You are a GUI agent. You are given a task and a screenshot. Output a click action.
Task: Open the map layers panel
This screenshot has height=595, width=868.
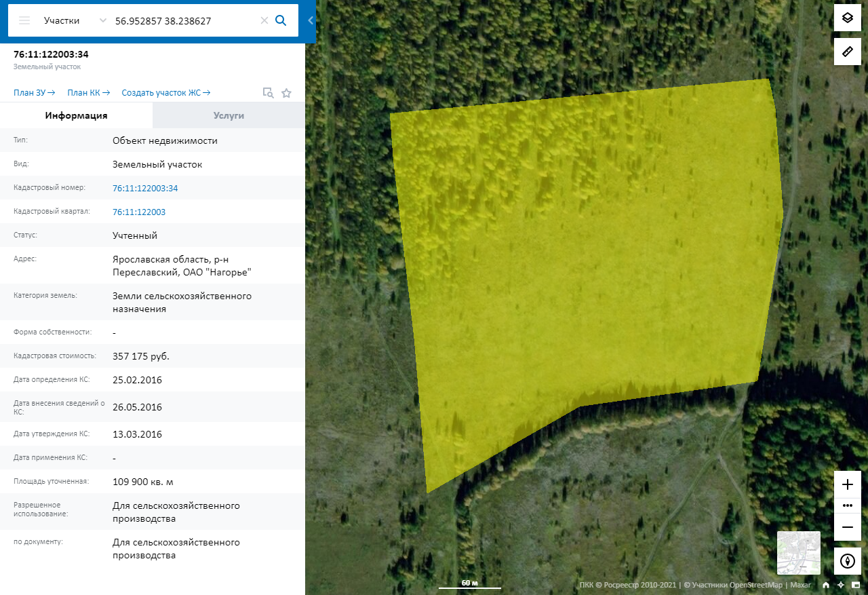tap(847, 18)
